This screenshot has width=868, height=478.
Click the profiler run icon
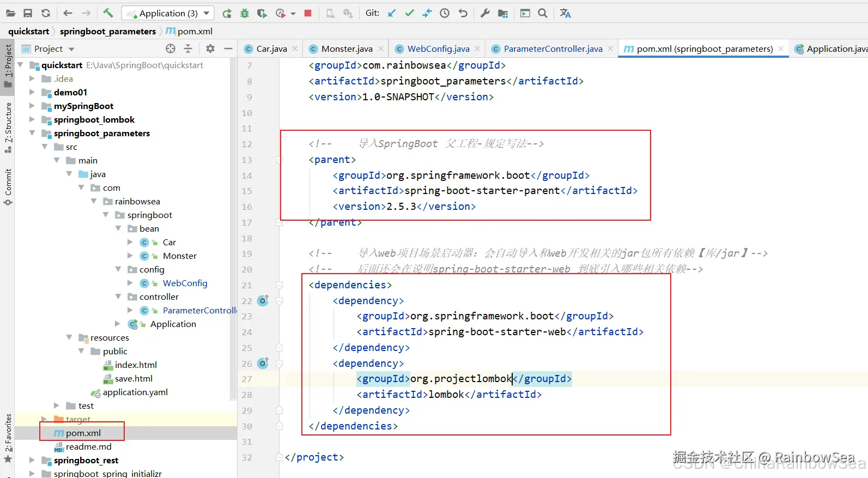coord(281,13)
